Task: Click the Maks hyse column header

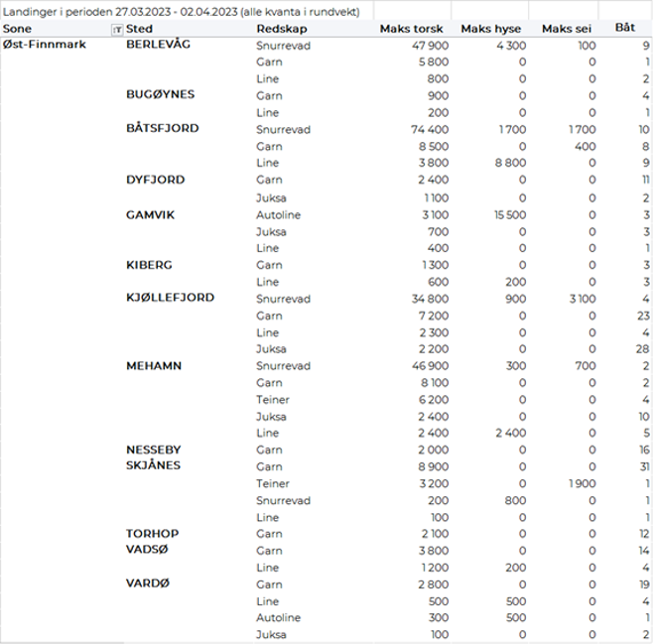Action: coord(493,29)
